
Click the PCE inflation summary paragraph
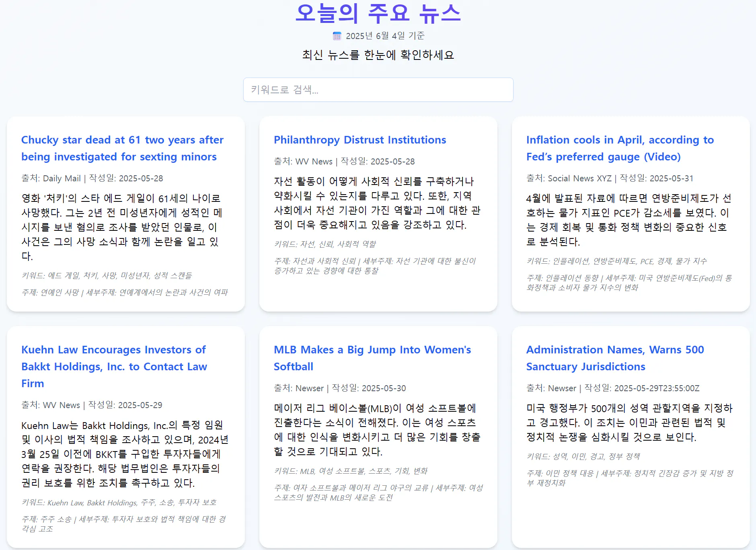coord(629,220)
